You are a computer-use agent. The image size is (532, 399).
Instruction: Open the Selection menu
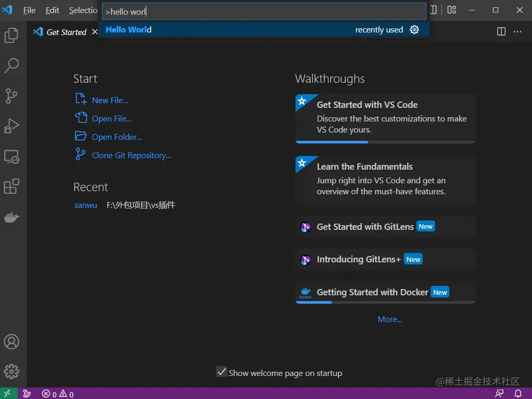(83, 10)
